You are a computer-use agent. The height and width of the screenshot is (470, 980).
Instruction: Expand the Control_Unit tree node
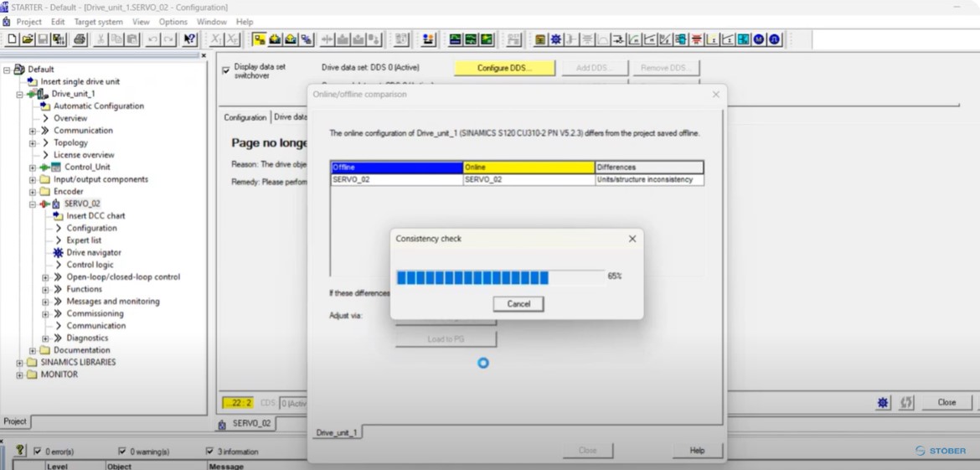pyautogui.click(x=33, y=168)
